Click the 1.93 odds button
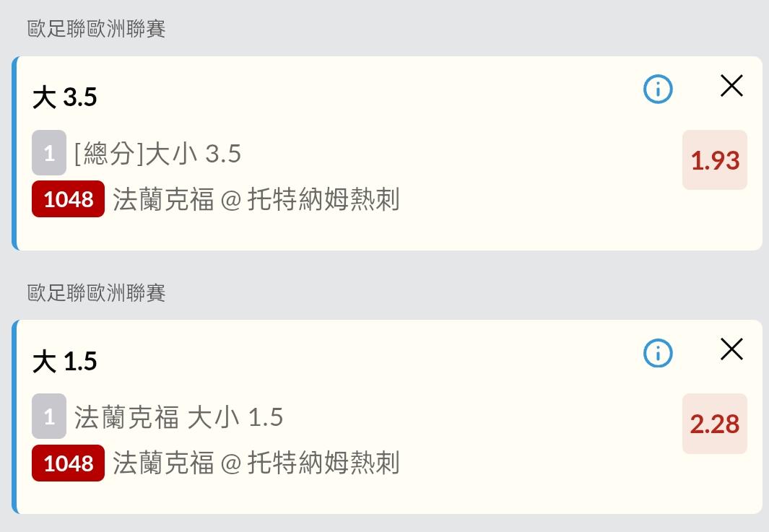The height and width of the screenshot is (532, 769). coord(715,160)
